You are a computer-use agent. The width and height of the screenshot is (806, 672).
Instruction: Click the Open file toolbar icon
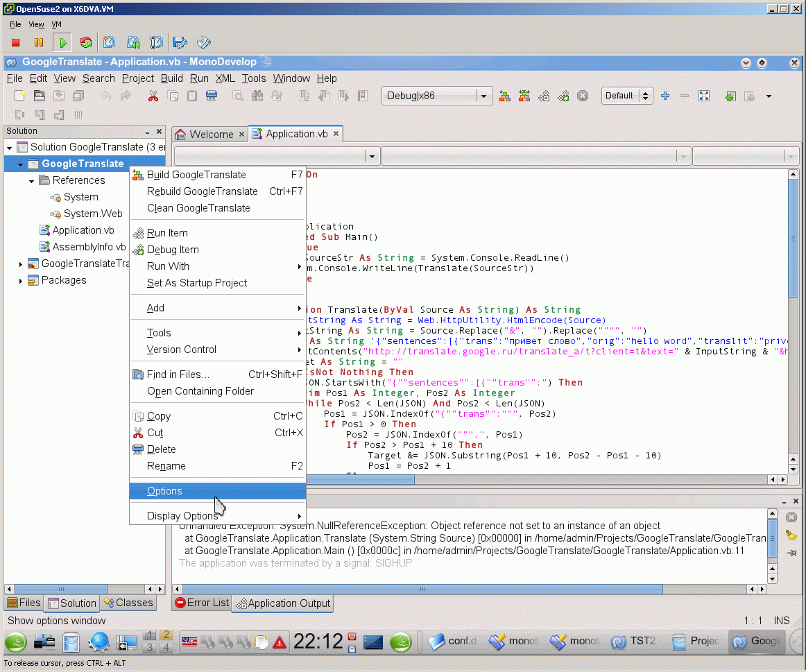pyautogui.click(x=39, y=96)
